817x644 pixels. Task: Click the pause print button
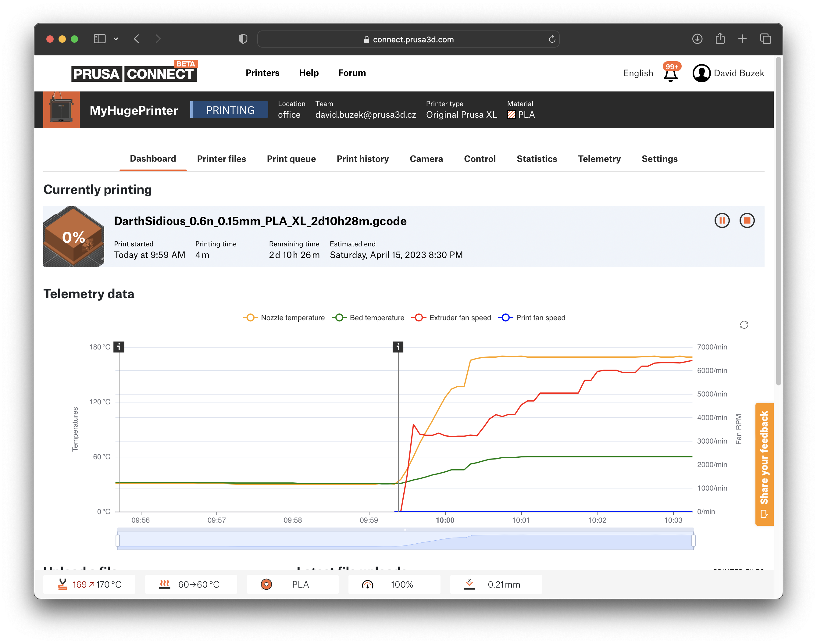point(722,220)
